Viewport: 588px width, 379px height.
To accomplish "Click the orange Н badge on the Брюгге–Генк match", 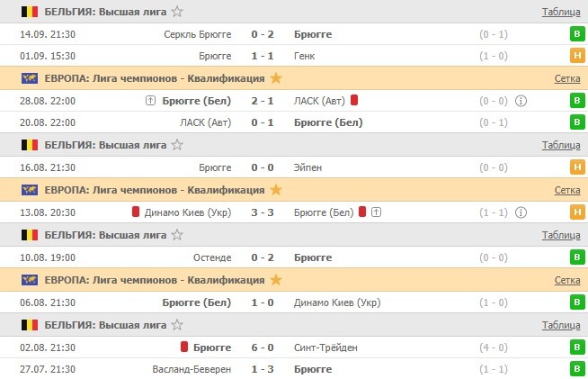I will click(575, 56).
